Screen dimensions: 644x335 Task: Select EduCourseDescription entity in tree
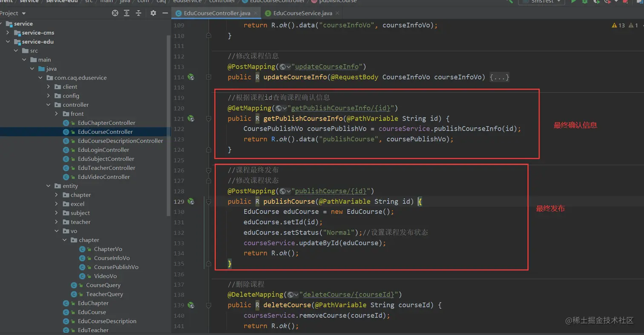click(107, 321)
